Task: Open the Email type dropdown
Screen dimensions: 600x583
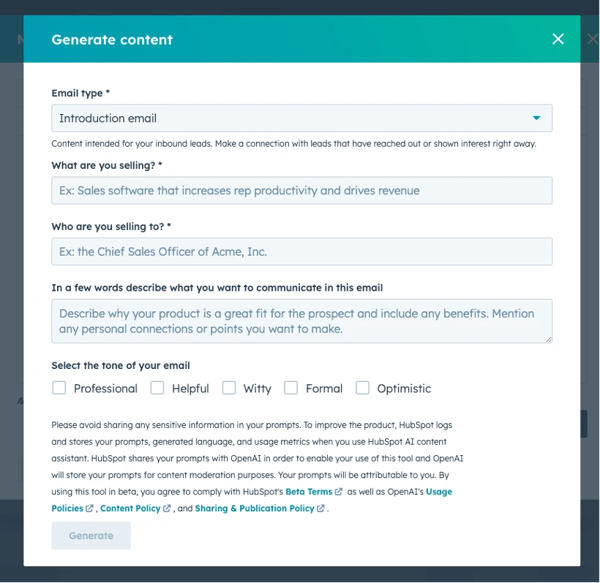Action: (301, 118)
